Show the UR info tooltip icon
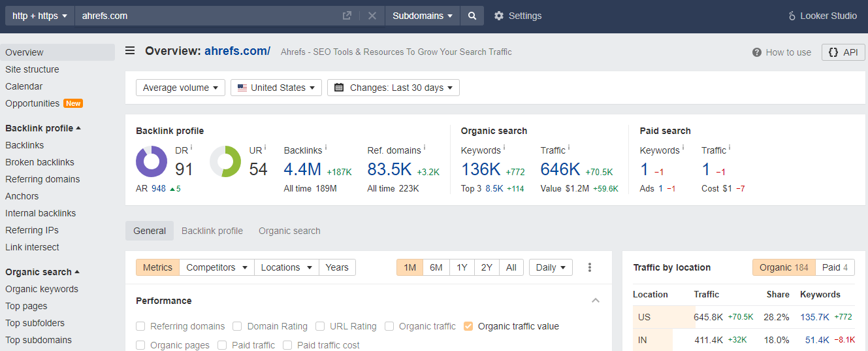This screenshot has height=351, width=868. (x=265, y=148)
